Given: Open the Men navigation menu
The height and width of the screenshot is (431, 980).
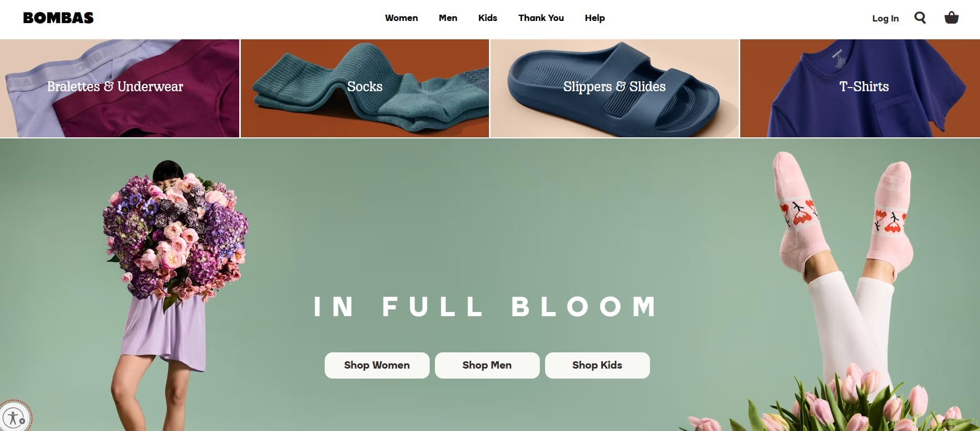Looking at the screenshot, I should [448, 18].
